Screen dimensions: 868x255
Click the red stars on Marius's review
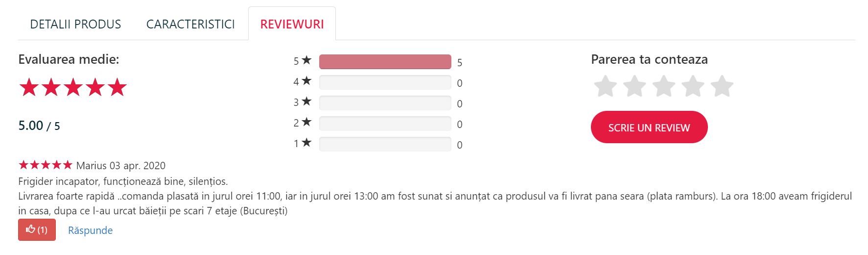[46, 165]
